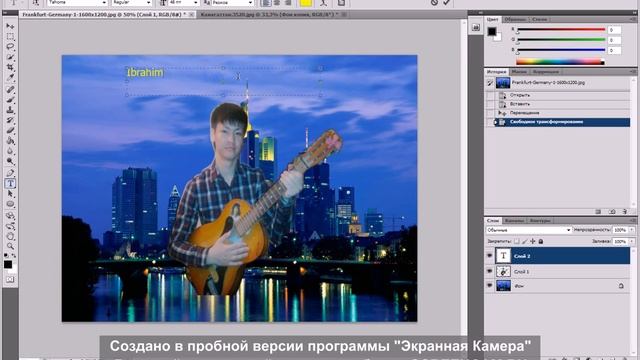The height and width of the screenshot is (360, 640).
Task: Select the Healing Brush tool
Action: [x=10, y=89]
